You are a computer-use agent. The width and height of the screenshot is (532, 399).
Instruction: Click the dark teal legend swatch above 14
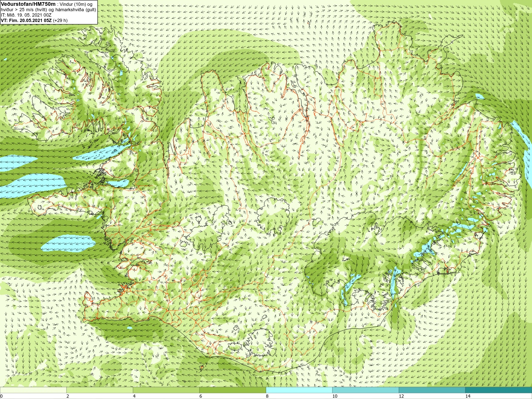[499, 390]
